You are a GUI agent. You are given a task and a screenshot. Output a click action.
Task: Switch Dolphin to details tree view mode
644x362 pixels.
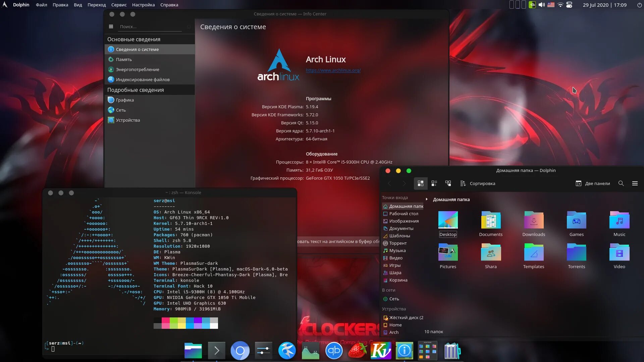click(448, 183)
